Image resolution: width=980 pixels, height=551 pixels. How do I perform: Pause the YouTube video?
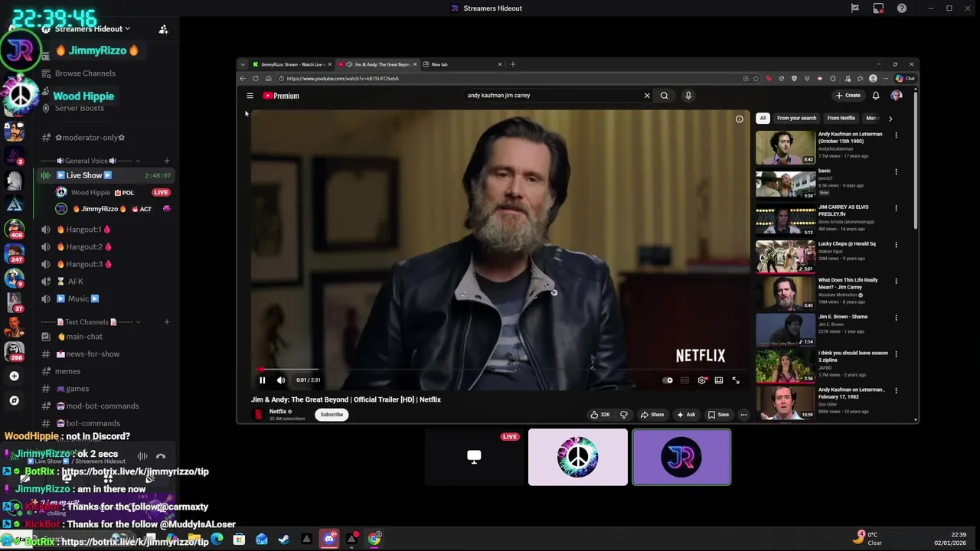coord(262,380)
